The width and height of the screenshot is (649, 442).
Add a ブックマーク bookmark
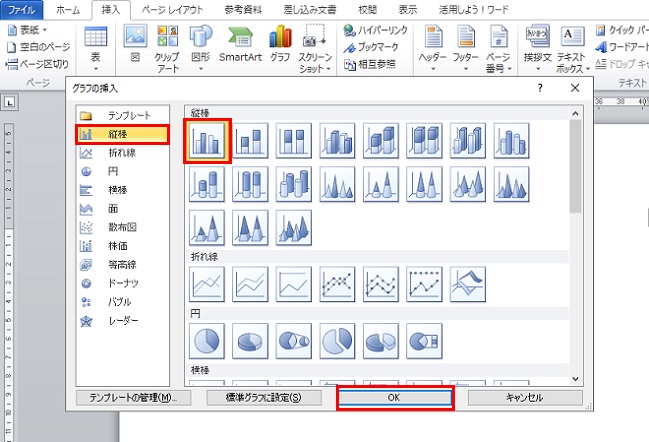tap(371, 47)
